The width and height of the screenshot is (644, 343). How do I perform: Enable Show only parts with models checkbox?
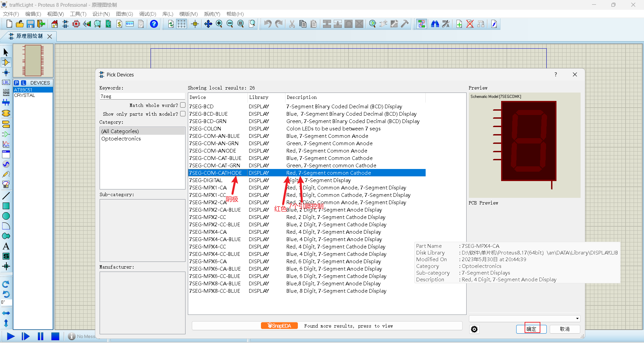pos(183,114)
